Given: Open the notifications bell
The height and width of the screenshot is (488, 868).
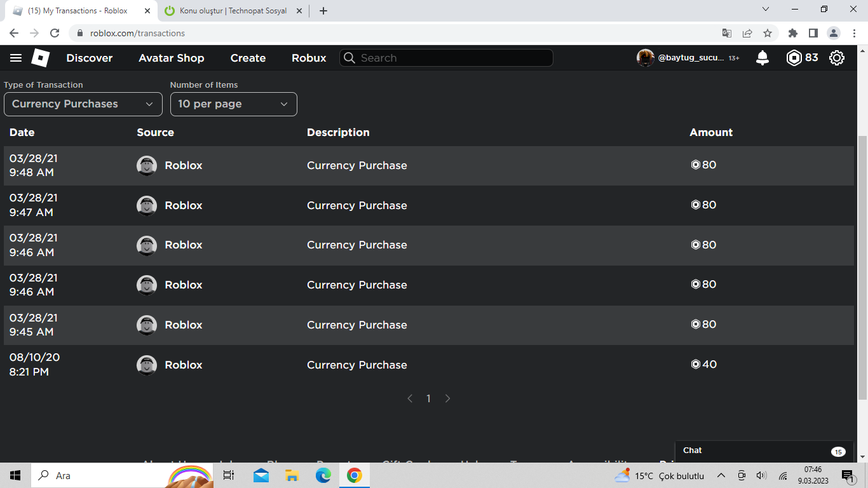Looking at the screenshot, I should (x=763, y=58).
